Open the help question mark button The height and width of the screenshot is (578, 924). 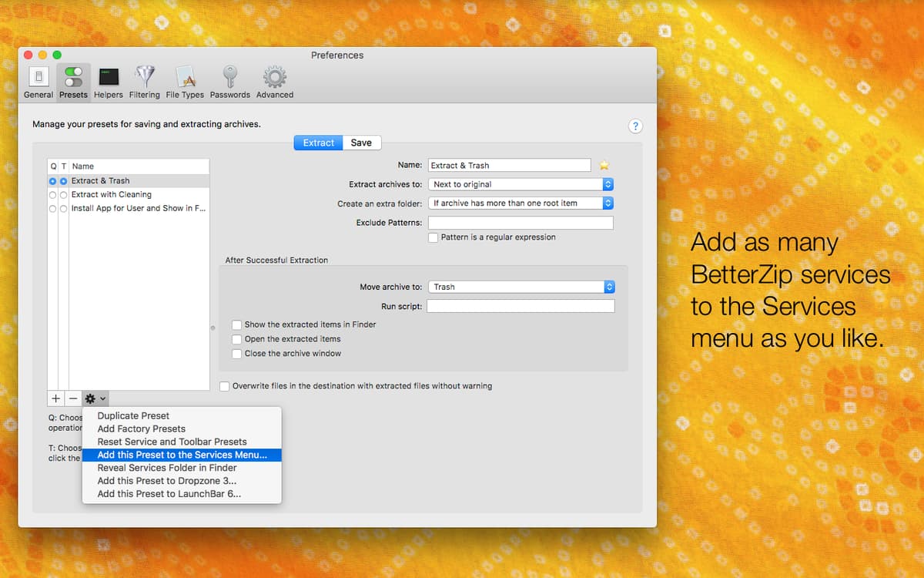[634, 126]
